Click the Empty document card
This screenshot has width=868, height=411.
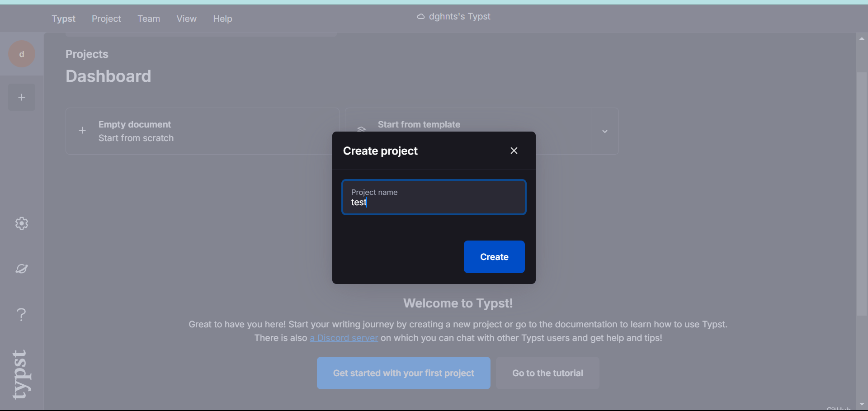[202, 131]
